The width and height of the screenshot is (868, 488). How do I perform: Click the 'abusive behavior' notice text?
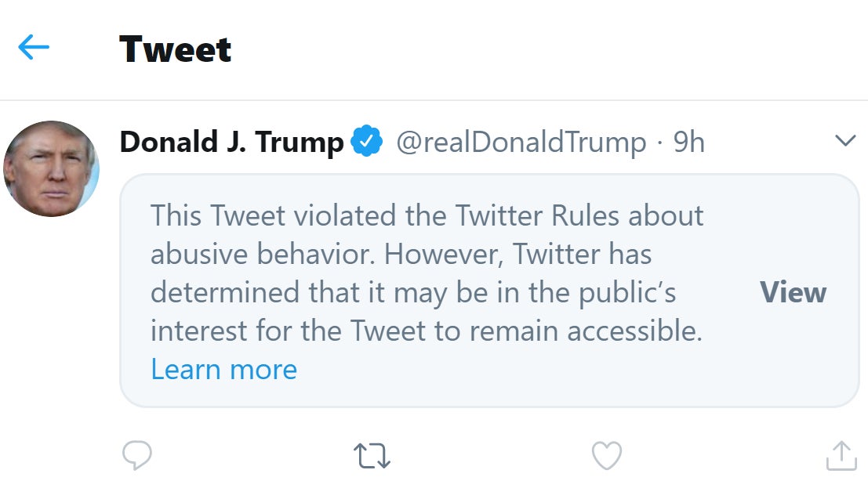coord(260,254)
